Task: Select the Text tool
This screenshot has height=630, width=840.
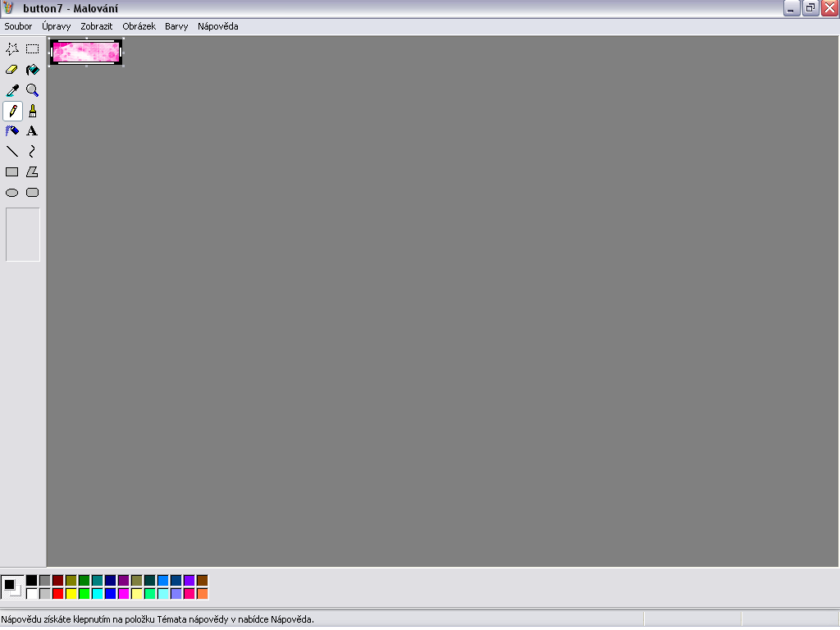Action: [x=32, y=131]
